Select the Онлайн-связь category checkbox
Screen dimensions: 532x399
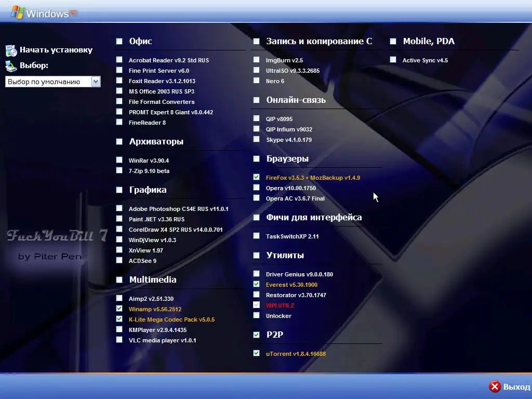click(x=257, y=100)
